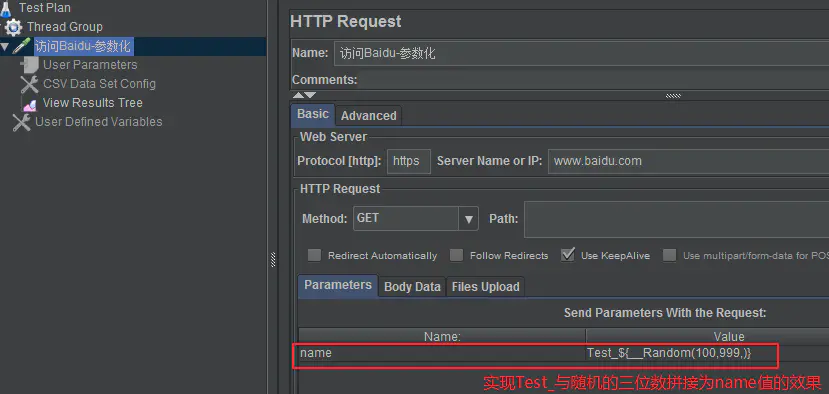Click the 'name' parameter cell
This screenshot has height=394, width=829.
click(x=442, y=353)
